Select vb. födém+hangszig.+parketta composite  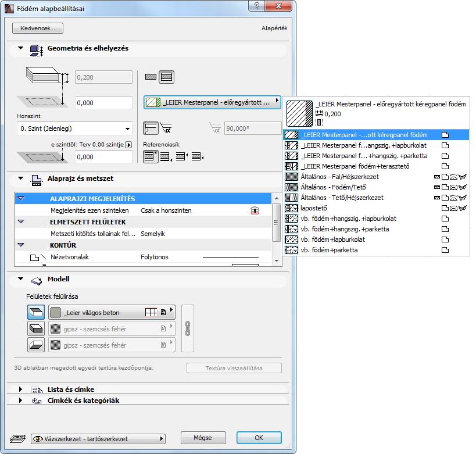point(376,229)
